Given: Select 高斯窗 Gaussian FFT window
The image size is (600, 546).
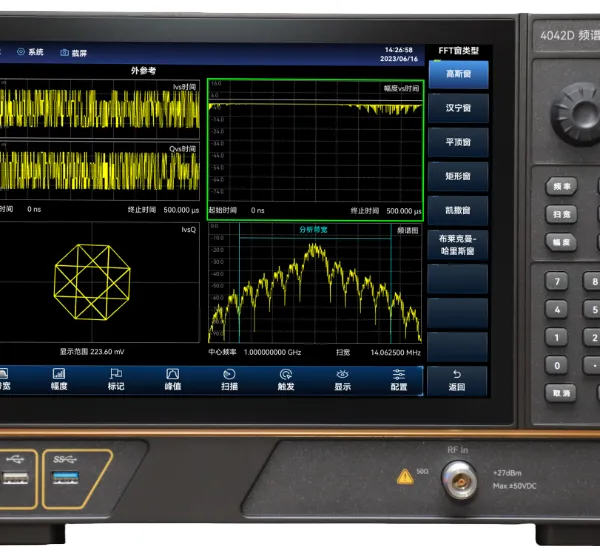Looking at the screenshot, I should coord(458,74).
